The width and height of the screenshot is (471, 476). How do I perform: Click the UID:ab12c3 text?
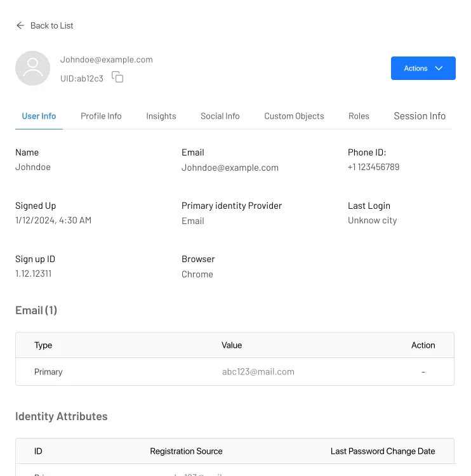pyautogui.click(x=82, y=79)
